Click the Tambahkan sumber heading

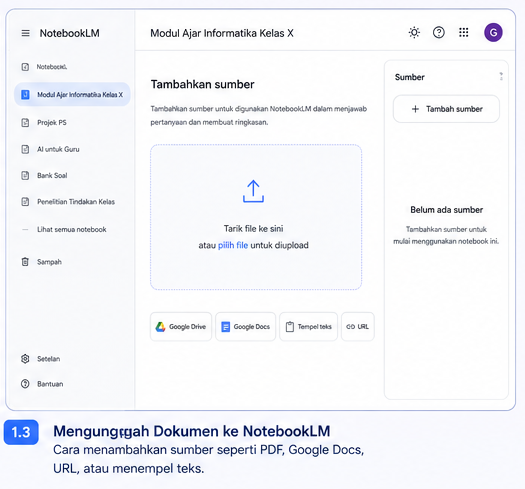coord(203,84)
